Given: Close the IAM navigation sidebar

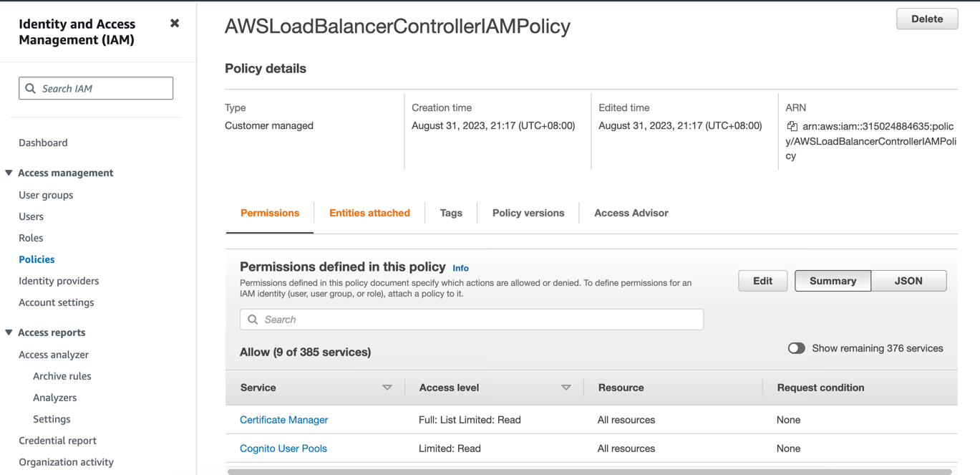Looking at the screenshot, I should click(175, 22).
